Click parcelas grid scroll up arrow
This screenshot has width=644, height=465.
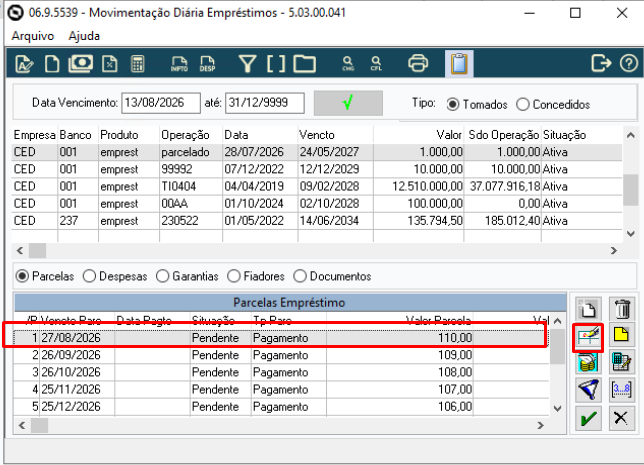[x=557, y=321]
